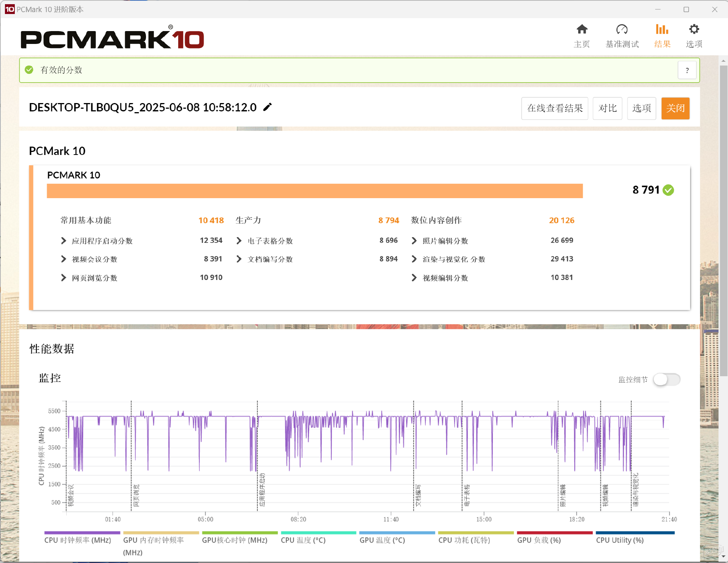
Task: Click the green valid score checkmark icon
Action: pyautogui.click(x=29, y=70)
